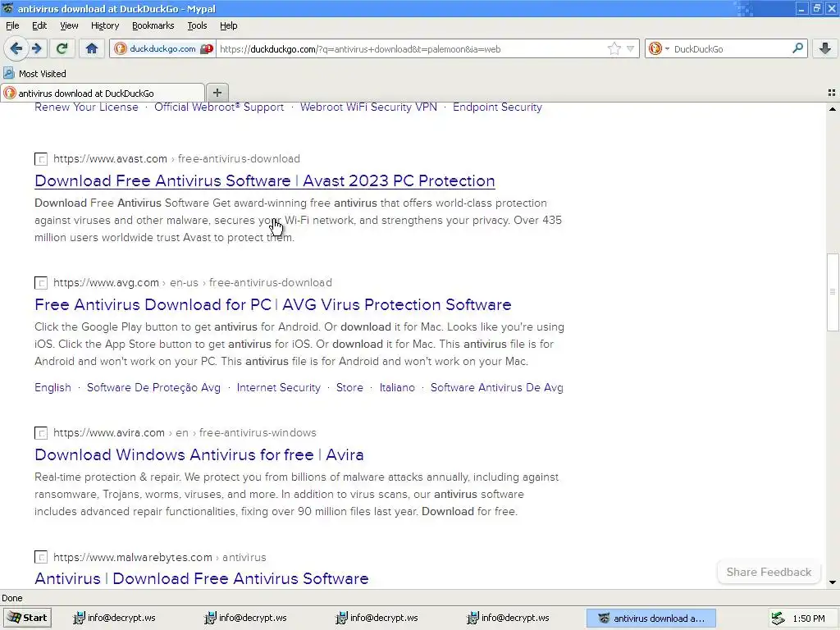Open a new tab with plus button

click(x=217, y=93)
